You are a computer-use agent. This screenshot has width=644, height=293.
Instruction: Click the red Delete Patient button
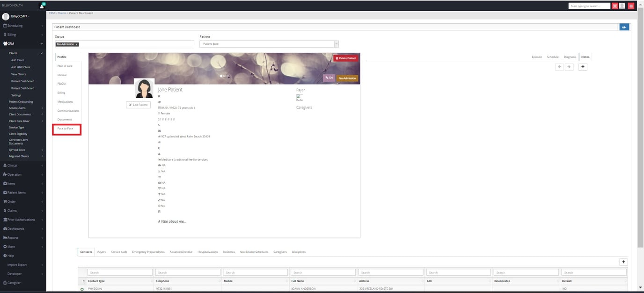point(345,58)
